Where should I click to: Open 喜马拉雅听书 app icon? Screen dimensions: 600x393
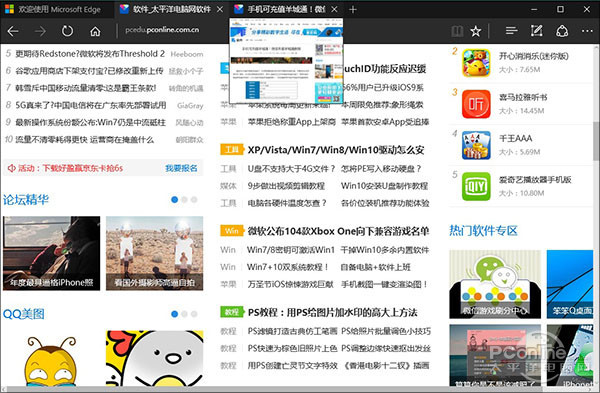pos(476,104)
